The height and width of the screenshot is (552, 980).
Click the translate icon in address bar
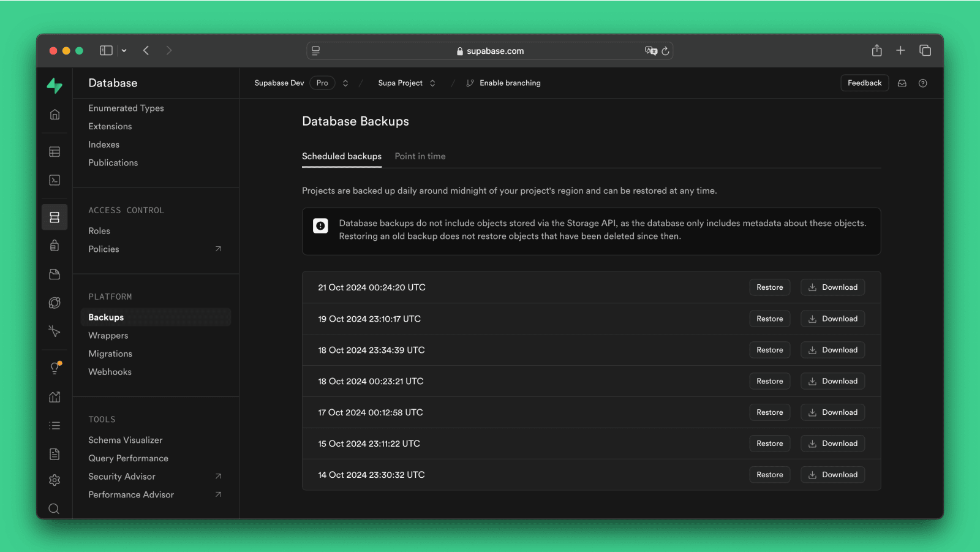(650, 51)
